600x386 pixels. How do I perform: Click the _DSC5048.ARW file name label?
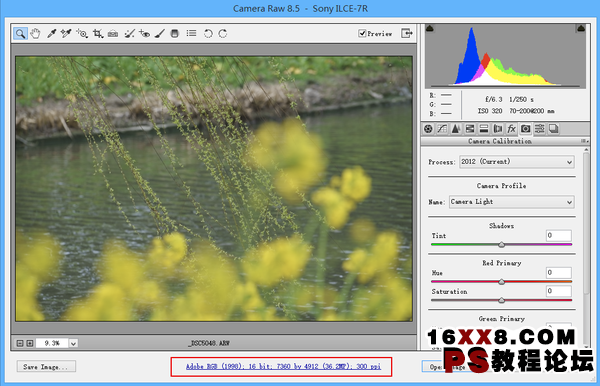[209, 343]
